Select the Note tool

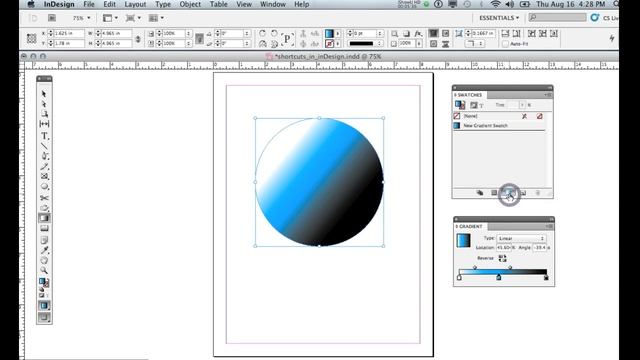(x=44, y=240)
